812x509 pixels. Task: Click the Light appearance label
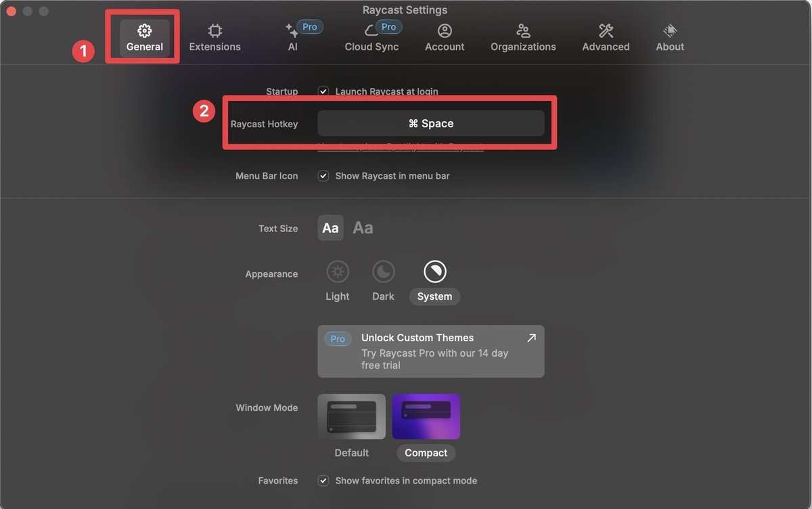[x=338, y=296]
